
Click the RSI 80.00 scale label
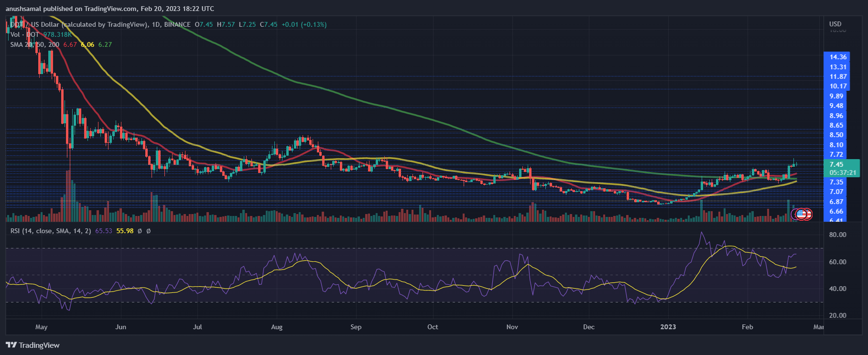[837, 235]
